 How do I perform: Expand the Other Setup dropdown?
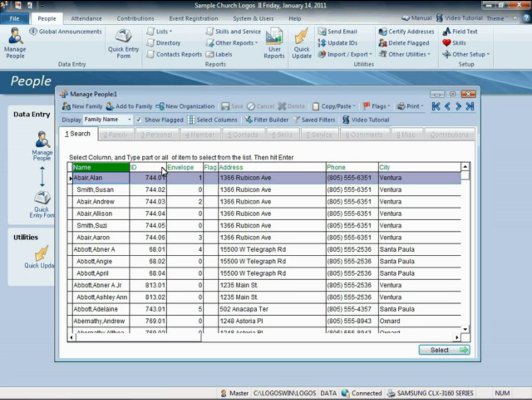466,54
